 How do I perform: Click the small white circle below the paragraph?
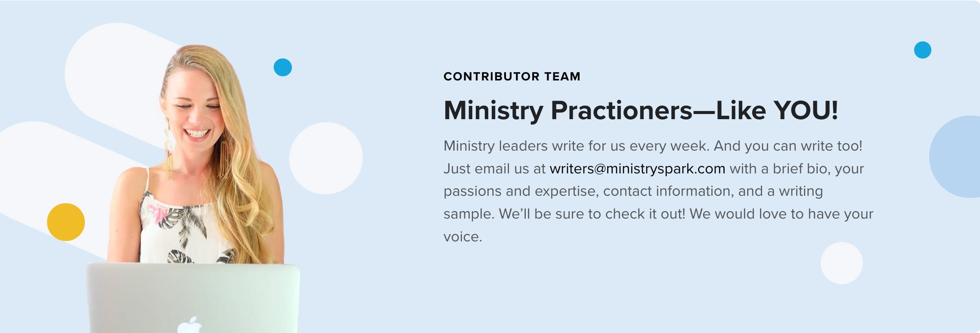pos(841,263)
